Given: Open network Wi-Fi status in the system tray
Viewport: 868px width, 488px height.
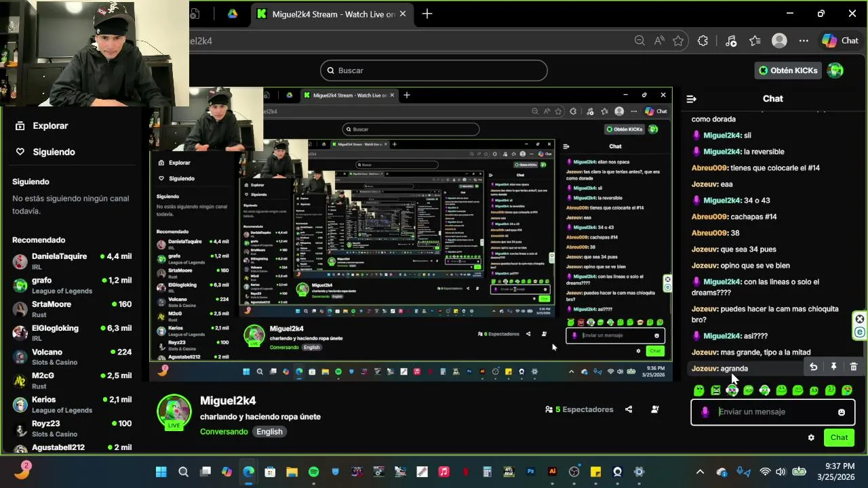Looking at the screenshot, I should [x=764, y=472].
